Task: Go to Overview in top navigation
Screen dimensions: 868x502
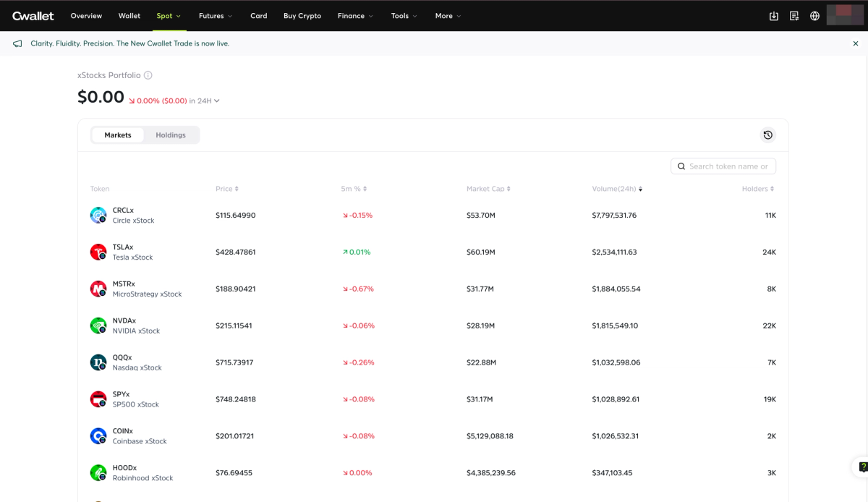Action: tap(86, 16)
